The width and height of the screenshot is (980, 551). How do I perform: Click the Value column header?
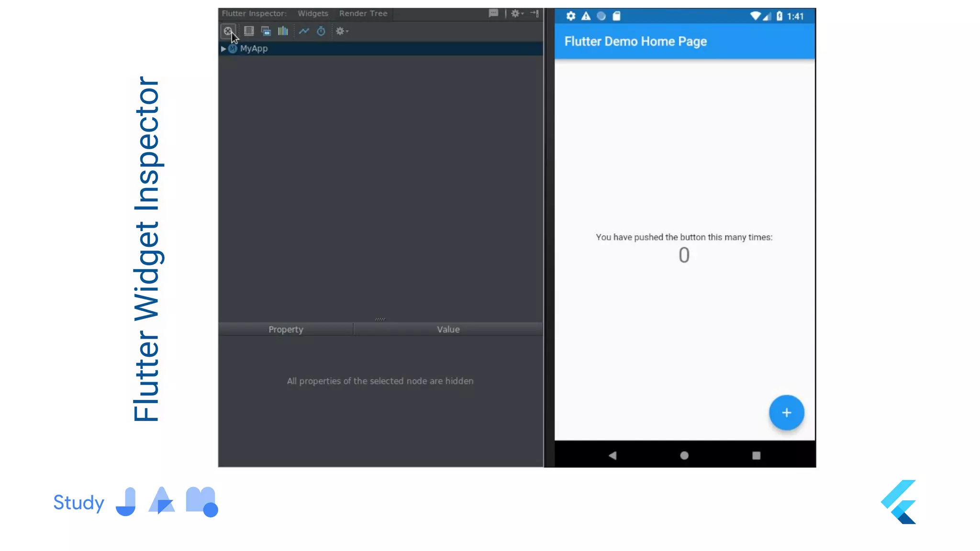click(448, 330)
